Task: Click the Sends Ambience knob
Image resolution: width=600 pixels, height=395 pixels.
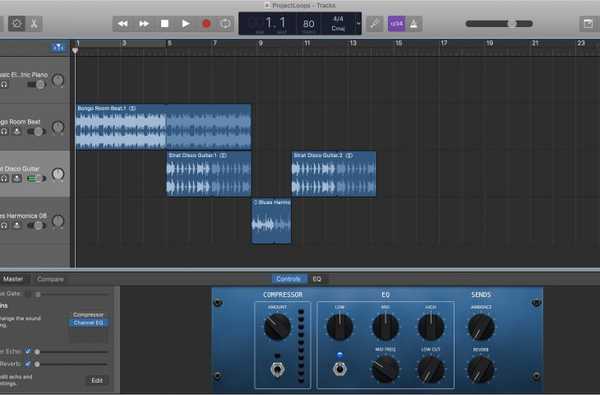Action: [481, 327]
